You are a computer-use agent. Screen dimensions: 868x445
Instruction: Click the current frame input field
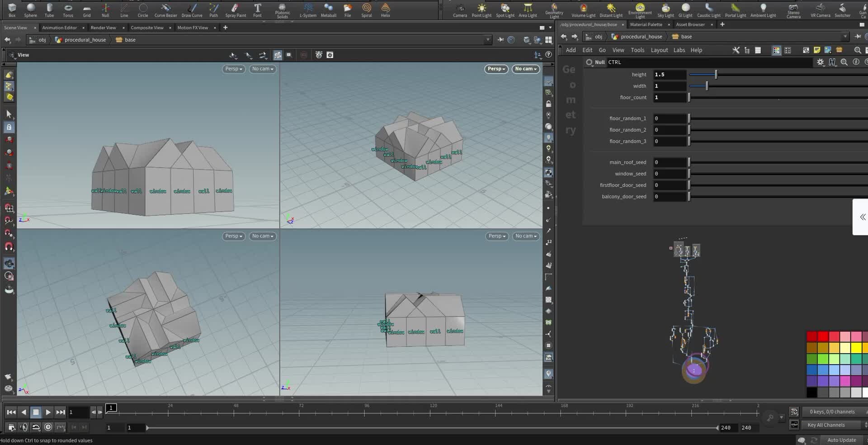coord(78,412)
